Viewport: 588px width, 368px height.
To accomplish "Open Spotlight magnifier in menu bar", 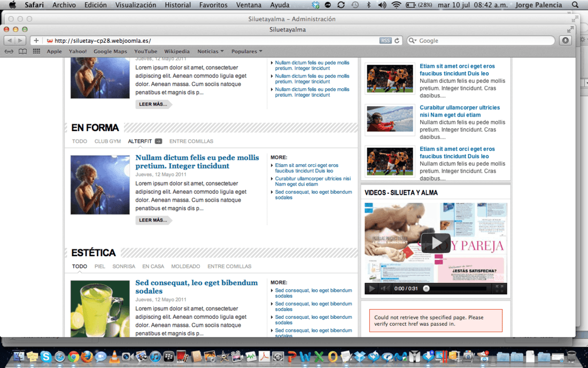I will pyautogui.click(x=575, y=5).
